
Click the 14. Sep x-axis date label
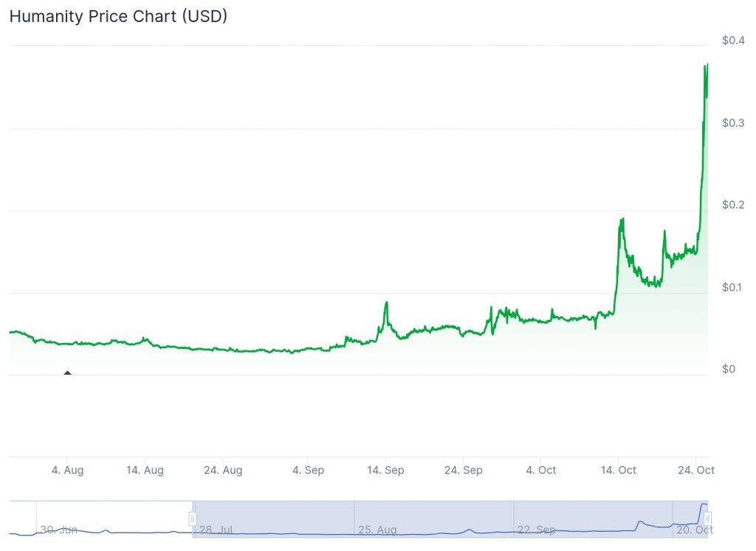coord(385,470)
